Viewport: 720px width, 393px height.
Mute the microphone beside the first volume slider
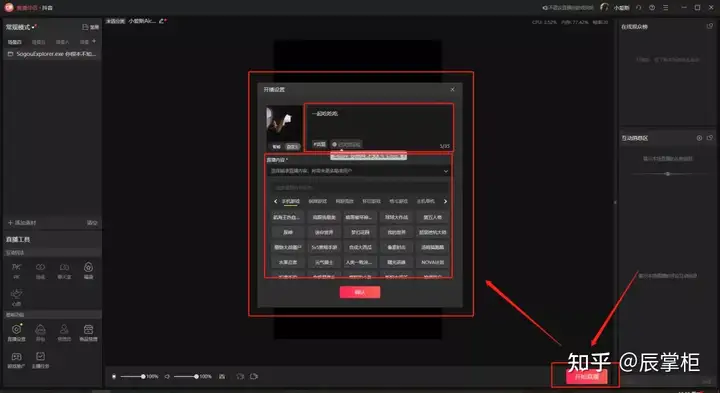(x=114, y=376)
